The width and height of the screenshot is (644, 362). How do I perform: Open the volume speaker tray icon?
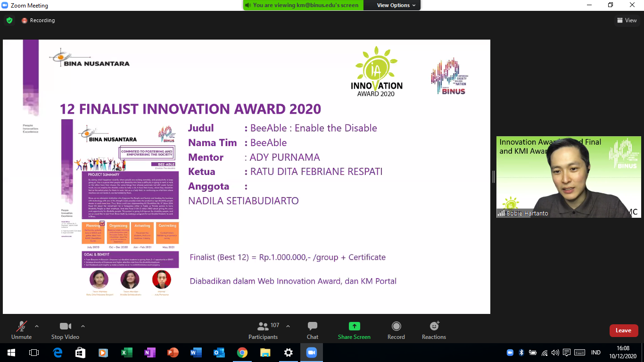(x=555, y=353)
